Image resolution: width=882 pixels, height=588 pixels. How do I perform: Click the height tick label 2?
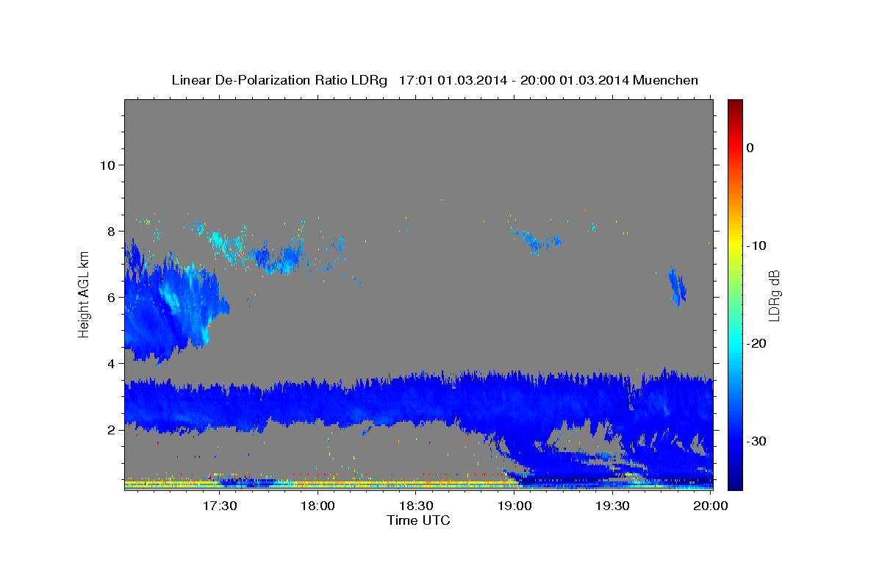pos(112,429)
